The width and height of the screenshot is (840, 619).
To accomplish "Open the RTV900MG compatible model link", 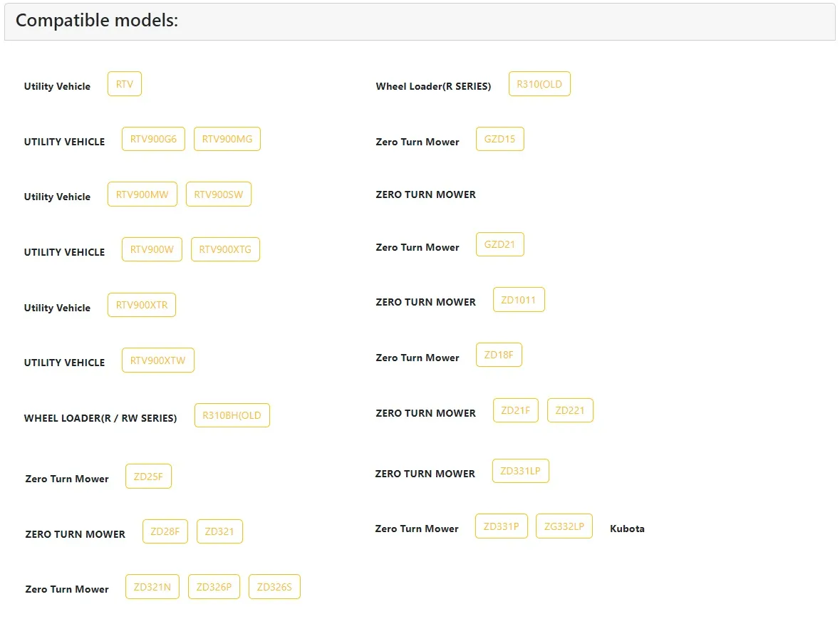I will (x=227, y=139).
